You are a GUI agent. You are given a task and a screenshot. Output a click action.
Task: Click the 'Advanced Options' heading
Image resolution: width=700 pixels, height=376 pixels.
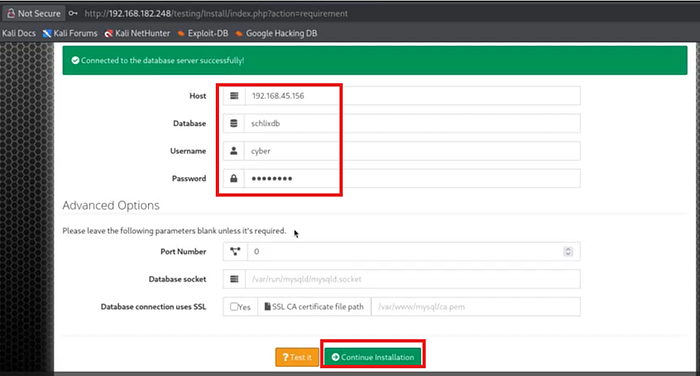(x=111, y=205)
